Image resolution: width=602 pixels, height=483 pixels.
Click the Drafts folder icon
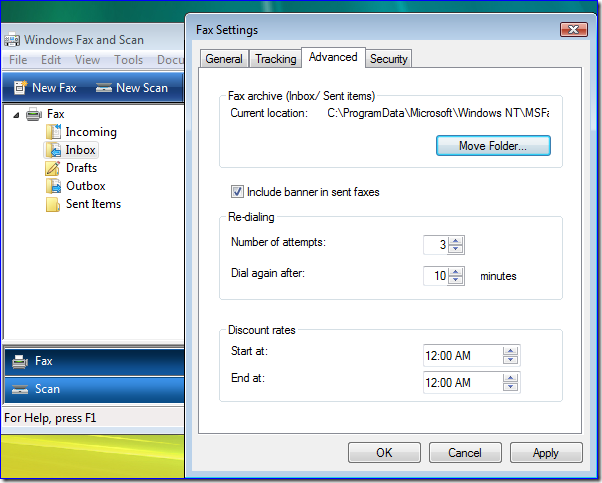coord(53,168)
